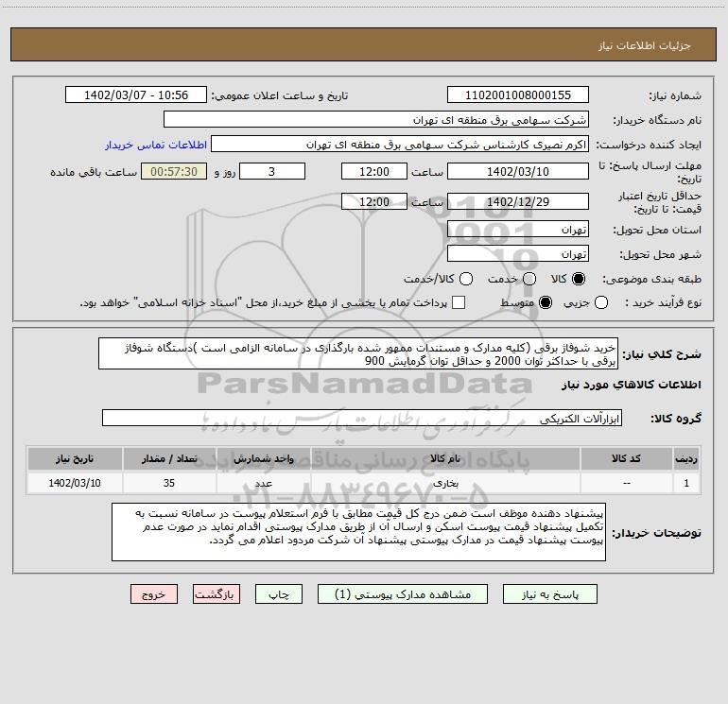Click the نام دستگاه خریدار field
Image resolution: width=728 pixels, height=704 pixels.
(x=376, y=120)
